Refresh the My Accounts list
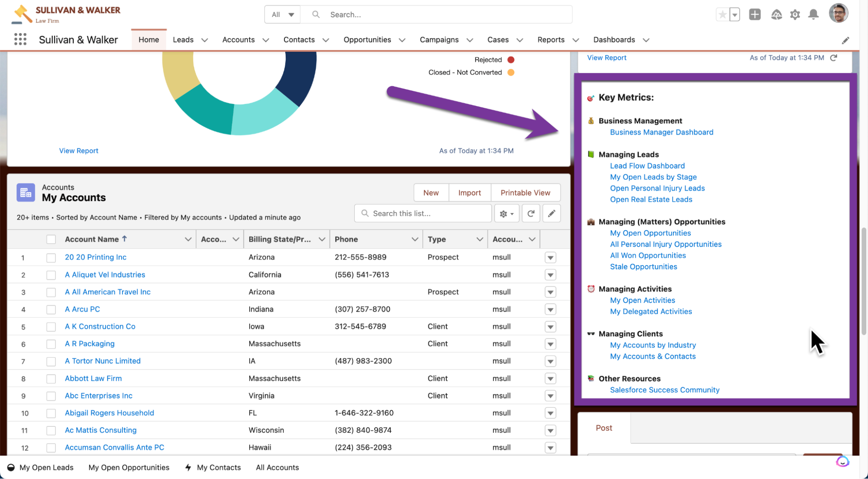Viewport: 868px width, 479px height. point(531,213)
